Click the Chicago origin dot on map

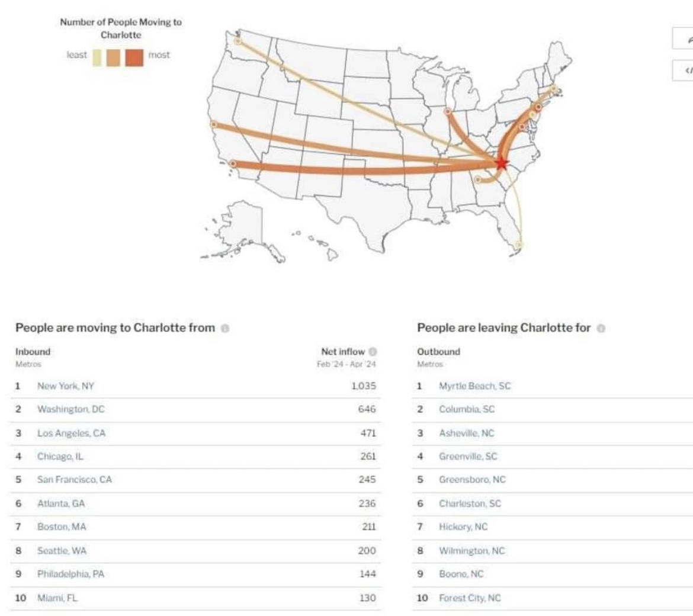pyautogui.click(x=448, y=111)
